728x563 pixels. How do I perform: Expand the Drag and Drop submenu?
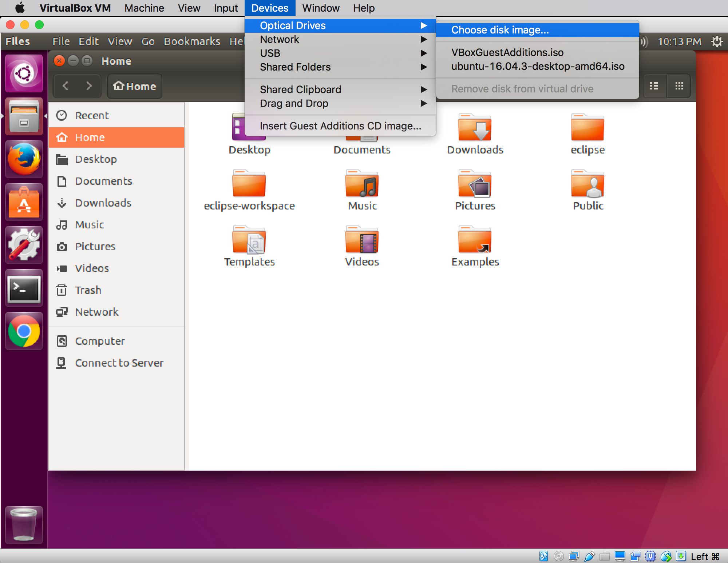(x=340, y=103)
